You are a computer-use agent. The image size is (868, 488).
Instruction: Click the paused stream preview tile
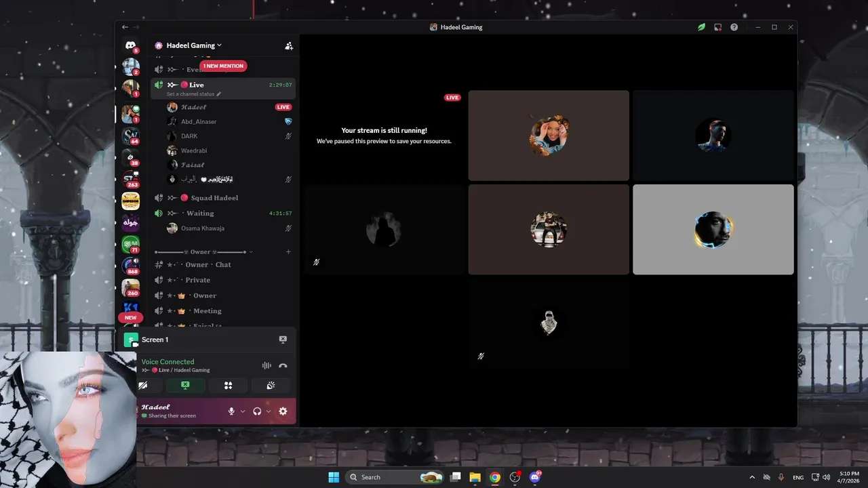pyautogui.click(x=384, y=136)
